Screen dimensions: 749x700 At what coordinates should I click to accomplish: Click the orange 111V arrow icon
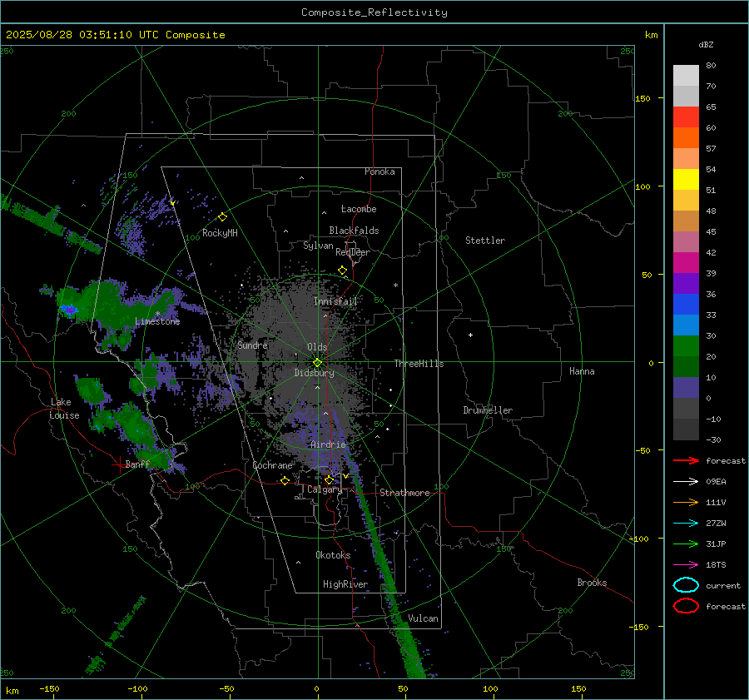click(686, 502)
